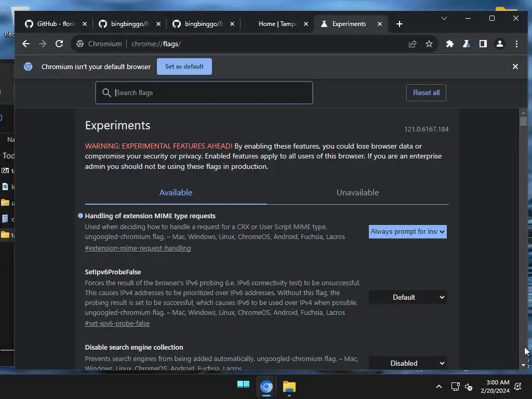
Task: Open the Extensions puzzle icon
Action: (x=450, y=44)
